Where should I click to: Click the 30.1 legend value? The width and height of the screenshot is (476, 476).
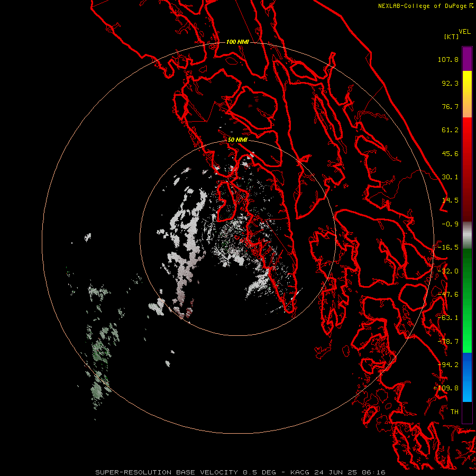[450, 177]
